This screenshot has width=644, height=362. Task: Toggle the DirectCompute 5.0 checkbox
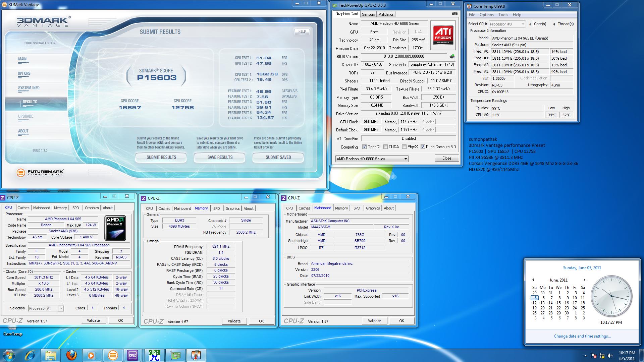click(x=423, y=147)
